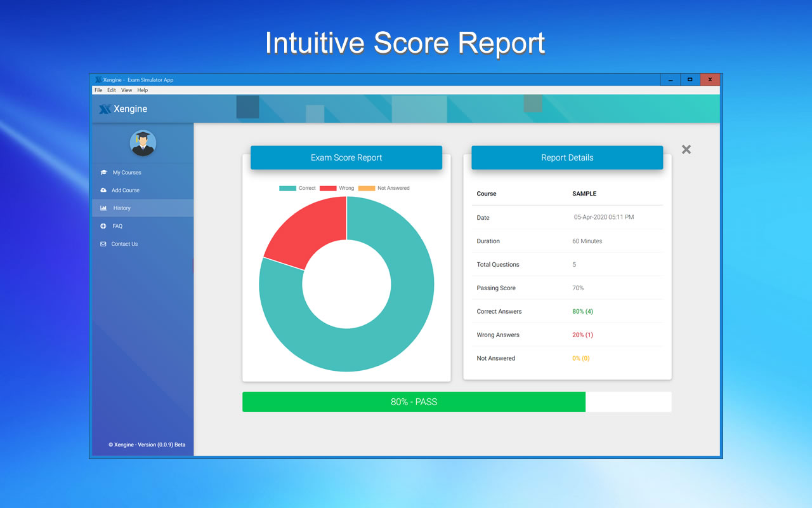Open the View menu
The width and height of the screenshot is (812, 508).
point(126,90)
